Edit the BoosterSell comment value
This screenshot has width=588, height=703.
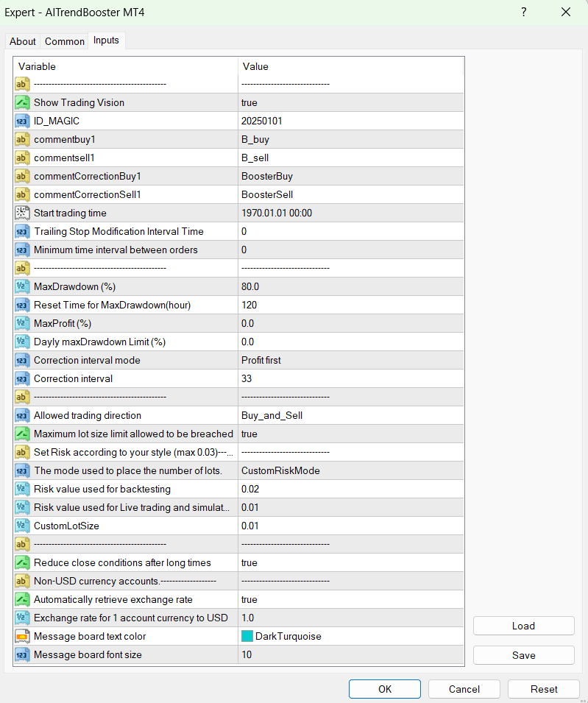point(351,194)
